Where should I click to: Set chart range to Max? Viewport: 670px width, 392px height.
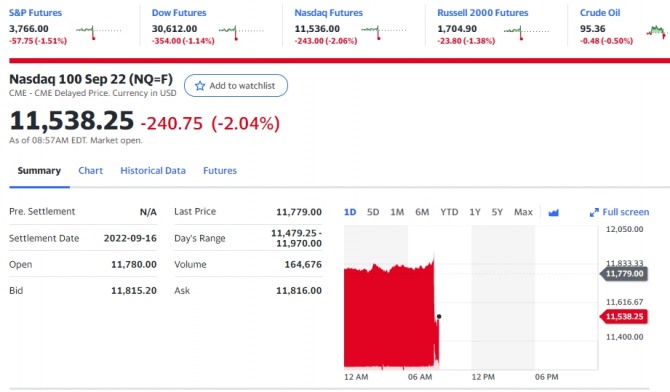[523, 212]
